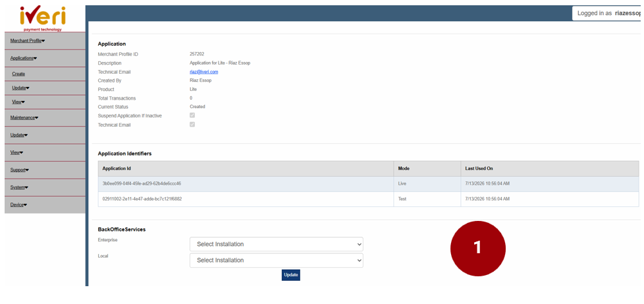Screen dimensions: 644x304
Task: Click the Current Status value Created
Action: pyautogui.click(x=197, y=107)
